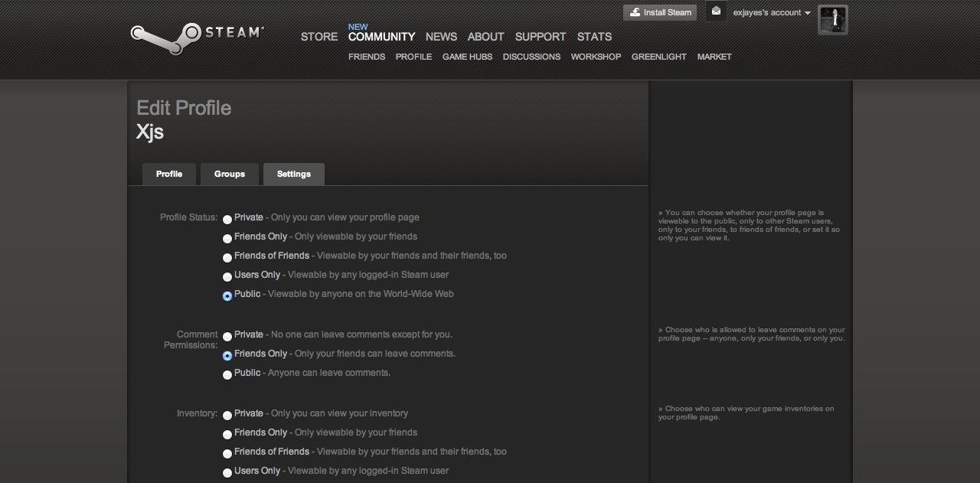
Task: Click the help text about game inventories
Action: pos(746,413)
